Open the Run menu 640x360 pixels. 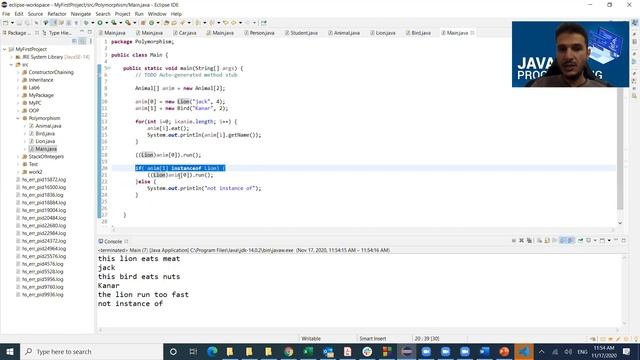[139, 14]
